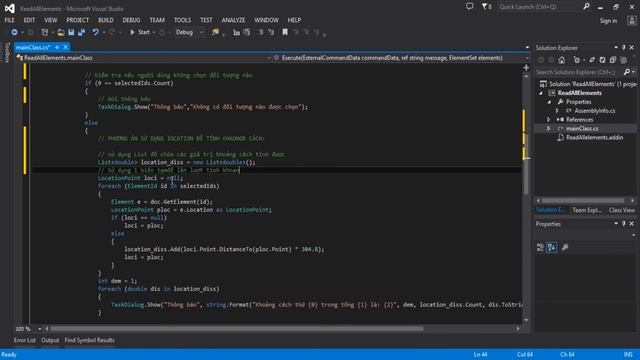Toggle Show All Files in Solution Explorer

623,60
